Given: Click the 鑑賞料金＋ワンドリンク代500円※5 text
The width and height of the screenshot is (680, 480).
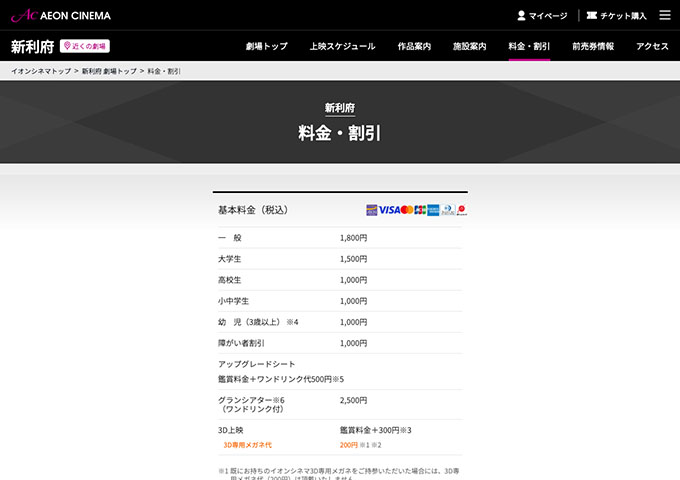Looking at the screenshot, I should point(281,379).
